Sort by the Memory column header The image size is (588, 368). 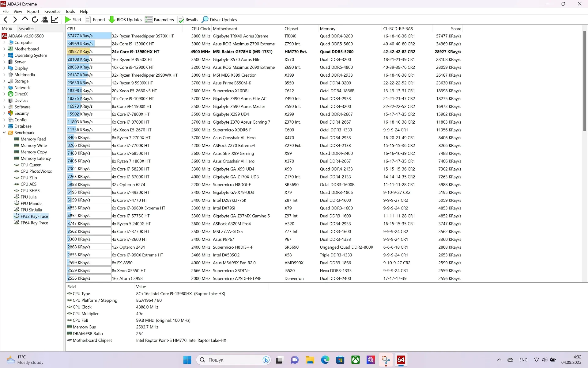pyautogui.click(x=350, y=29)
